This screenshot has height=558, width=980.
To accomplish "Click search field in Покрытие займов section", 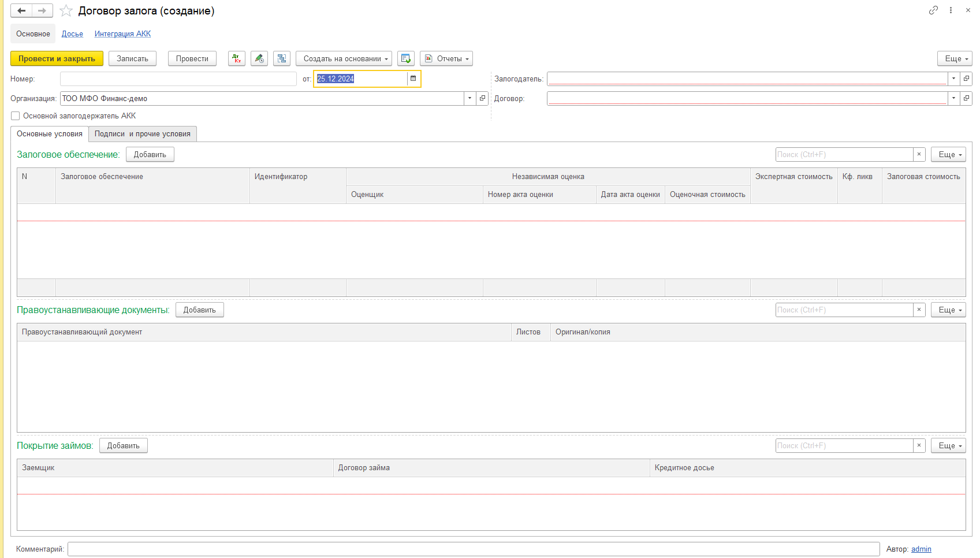I will tap(844, 445).
